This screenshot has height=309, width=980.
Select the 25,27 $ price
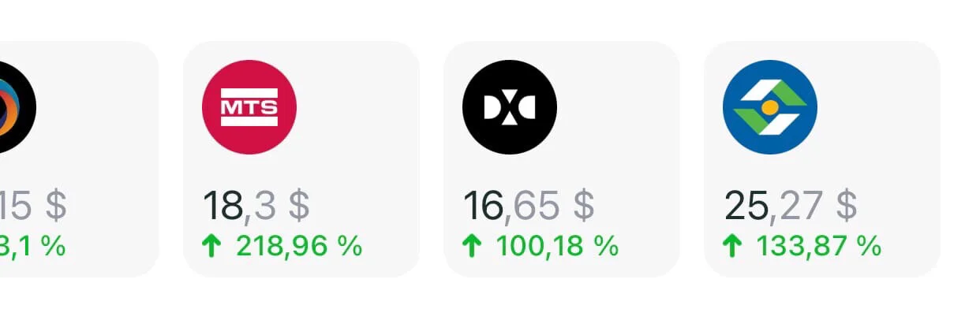[x=791, y=206]
